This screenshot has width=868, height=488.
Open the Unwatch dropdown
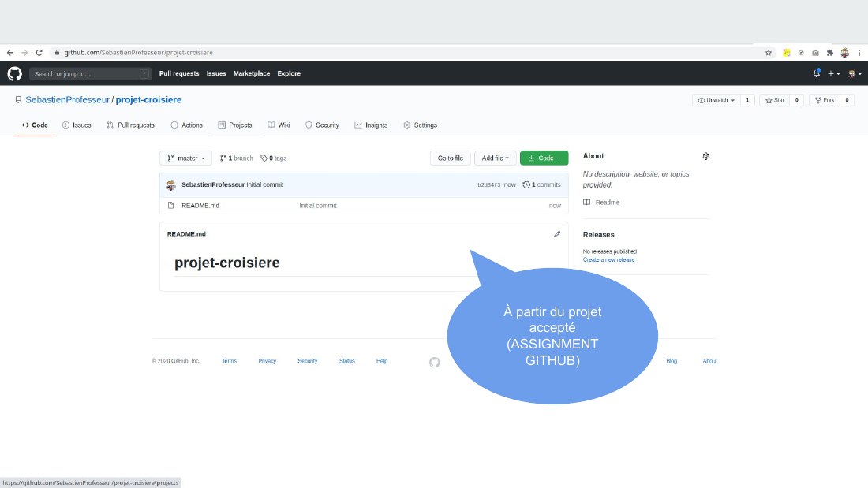pyautogui.click(x=716, y=100)
